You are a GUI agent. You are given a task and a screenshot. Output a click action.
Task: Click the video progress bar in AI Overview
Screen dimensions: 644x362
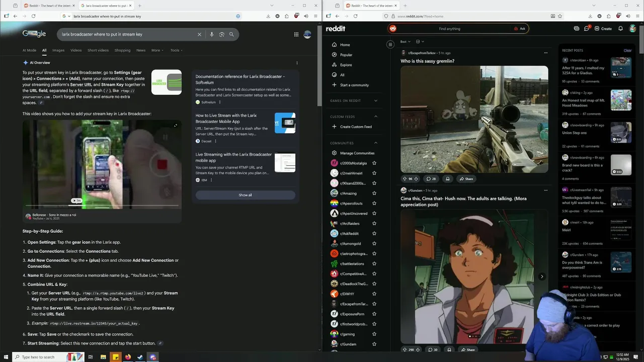click(103, 205)
